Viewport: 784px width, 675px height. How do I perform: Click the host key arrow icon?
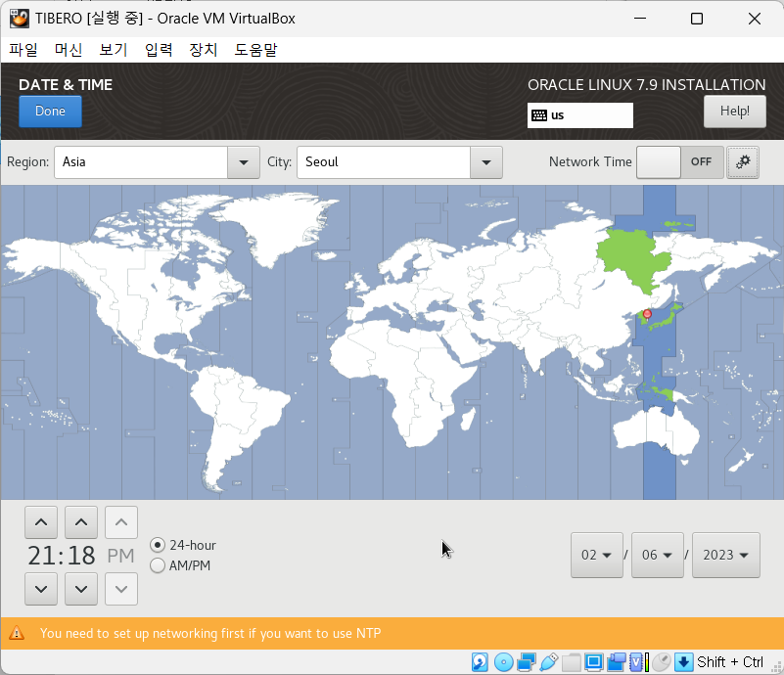point(683,662)
